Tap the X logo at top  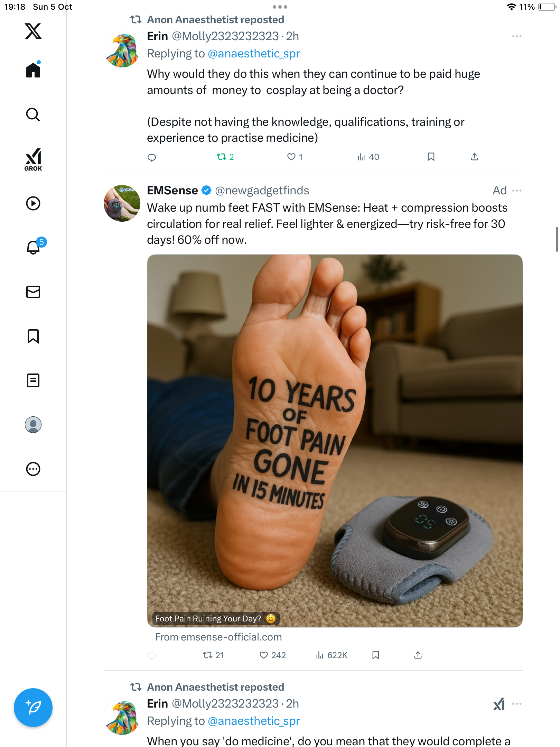(33, 31)
